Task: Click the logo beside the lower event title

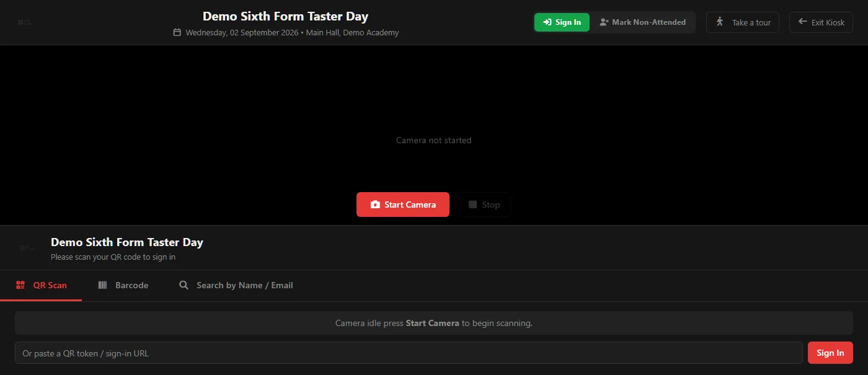Action: click(x=27, y=248)
